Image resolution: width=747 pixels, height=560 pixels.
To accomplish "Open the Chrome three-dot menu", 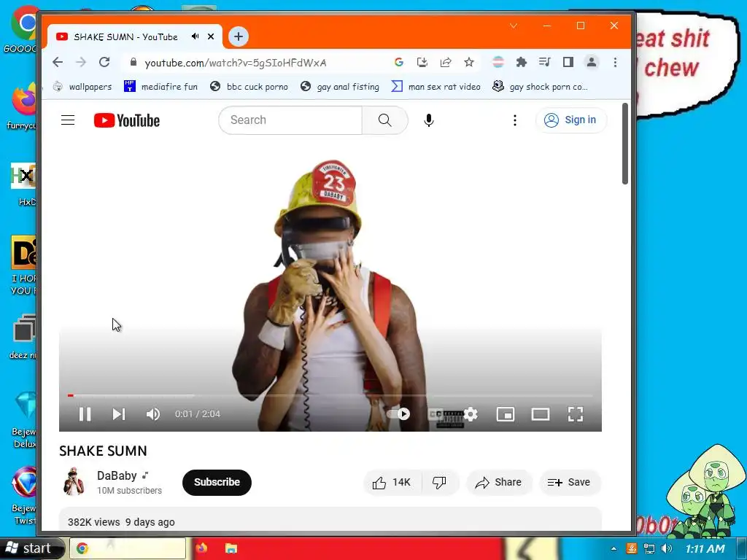I will coord(615,63).
